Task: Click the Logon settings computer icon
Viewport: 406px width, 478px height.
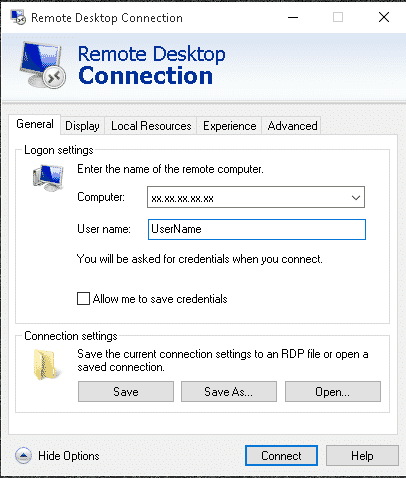Action: click(x=48, y=178)
